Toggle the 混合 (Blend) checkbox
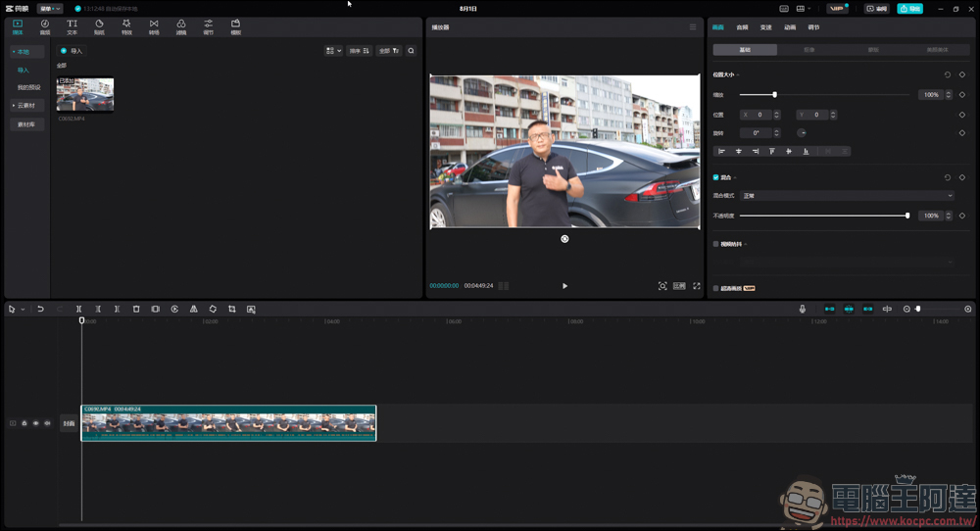This screenshot has width=980, height=531. [x=716, y=177]
